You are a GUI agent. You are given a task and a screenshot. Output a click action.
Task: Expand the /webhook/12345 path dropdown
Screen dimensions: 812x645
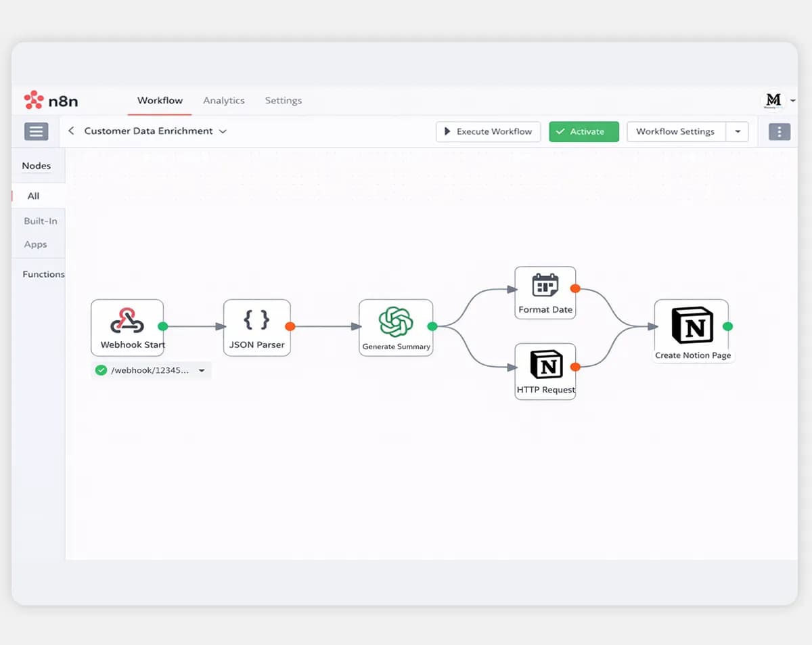click(202, 371)
